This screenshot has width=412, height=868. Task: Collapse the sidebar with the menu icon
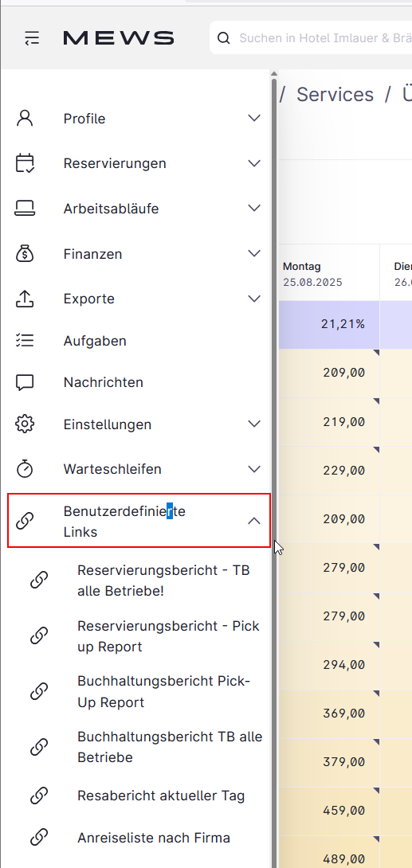(x=32, y=38)
